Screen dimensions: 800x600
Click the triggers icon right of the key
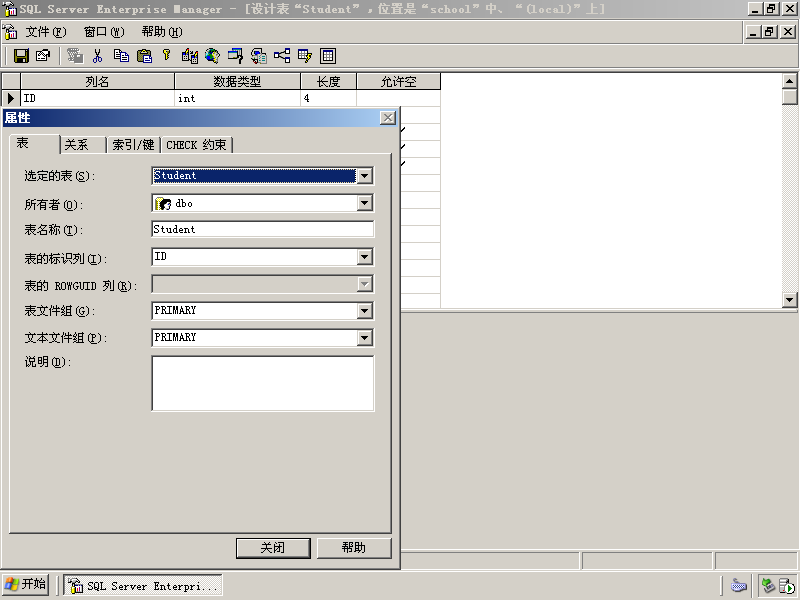pos(190,56)
